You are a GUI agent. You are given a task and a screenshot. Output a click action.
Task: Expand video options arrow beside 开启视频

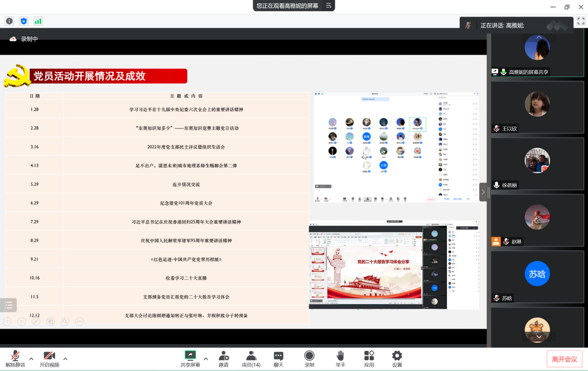click(x=65, y=358)
